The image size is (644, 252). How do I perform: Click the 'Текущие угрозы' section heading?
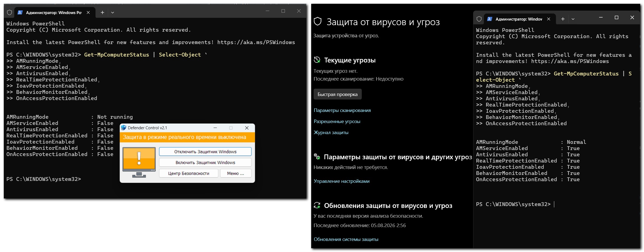(x=350, y=60)
